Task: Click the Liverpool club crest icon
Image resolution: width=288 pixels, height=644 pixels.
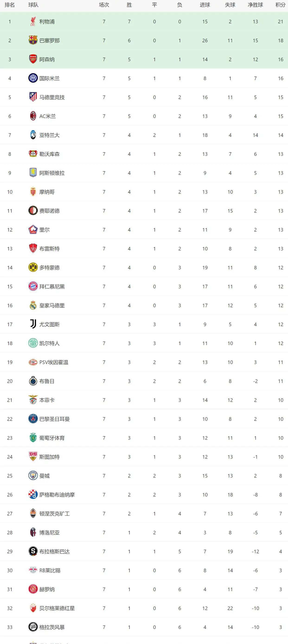Action: click(33, 22)
